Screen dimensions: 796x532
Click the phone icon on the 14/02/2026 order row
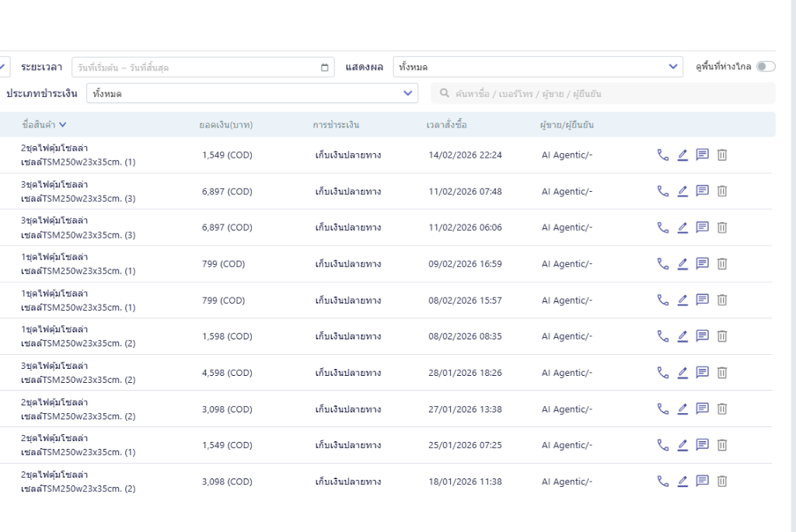point(662,155)
